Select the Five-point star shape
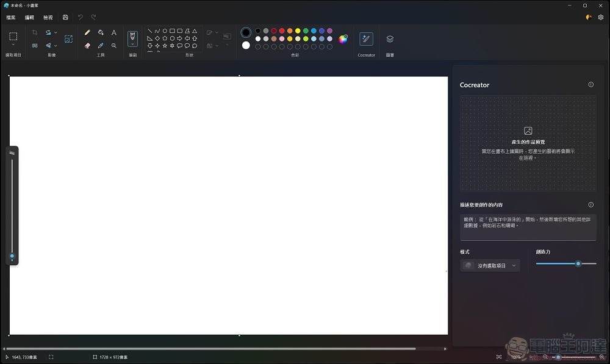This screenshot has width=610, height=364. [x=165, y=46]
